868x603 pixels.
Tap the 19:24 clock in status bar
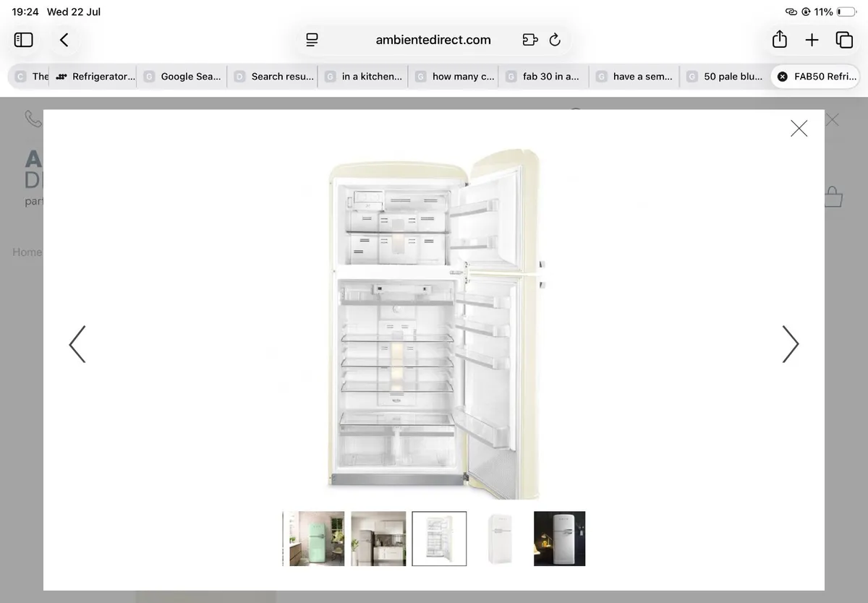pyautogui.click(x=25, y=12)
